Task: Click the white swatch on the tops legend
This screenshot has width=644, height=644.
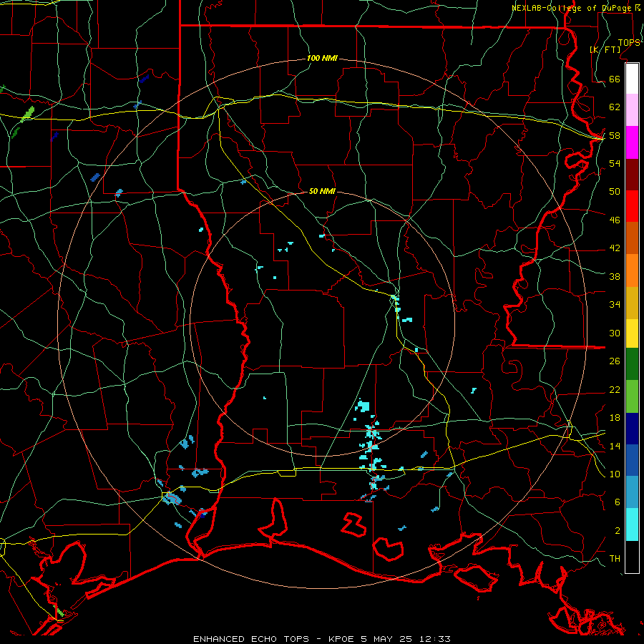Action: tap(632, 79)
